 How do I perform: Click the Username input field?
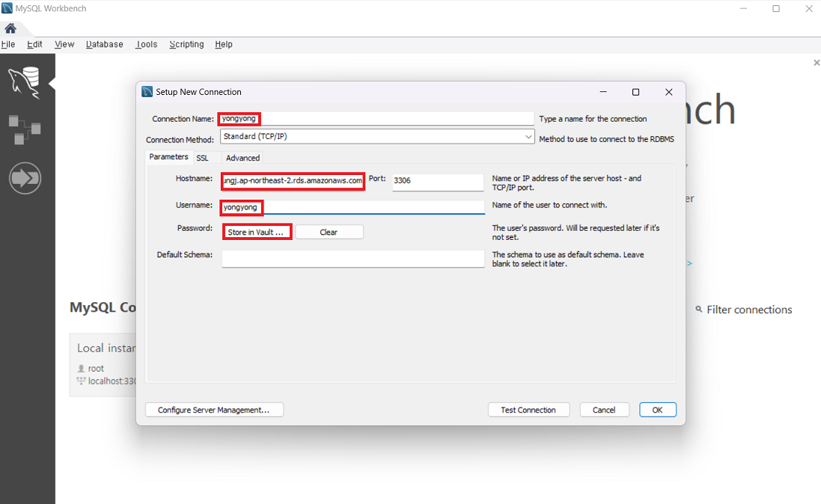(353, 207)
